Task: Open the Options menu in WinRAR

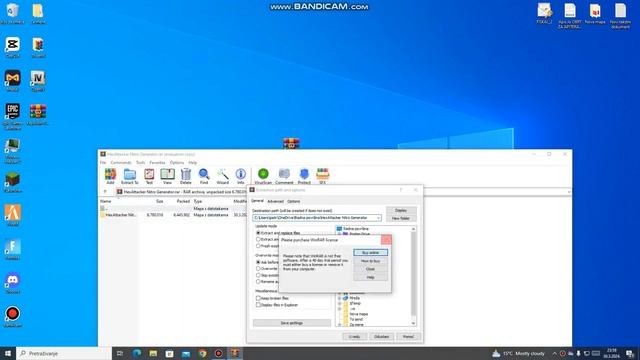Action: pos(177,162)
